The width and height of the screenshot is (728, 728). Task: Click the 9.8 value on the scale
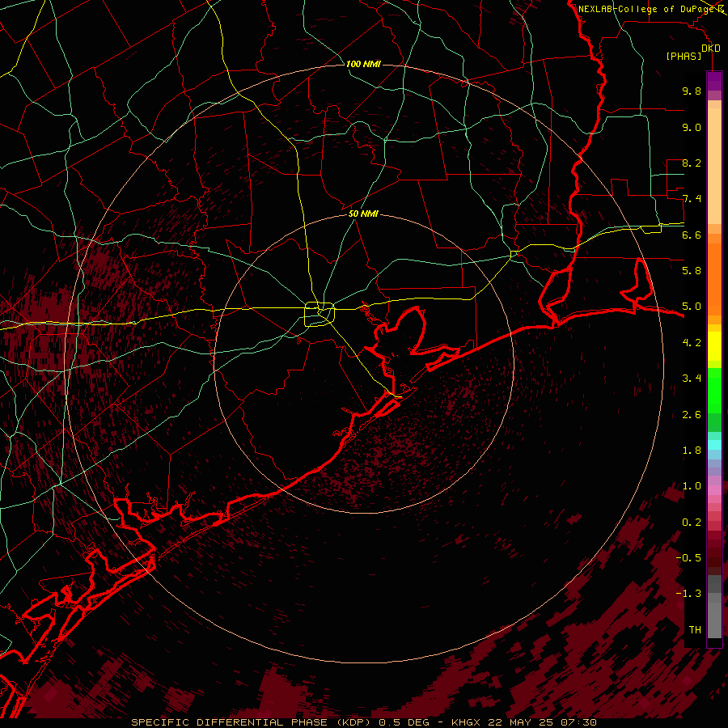(x=692, y=91)
